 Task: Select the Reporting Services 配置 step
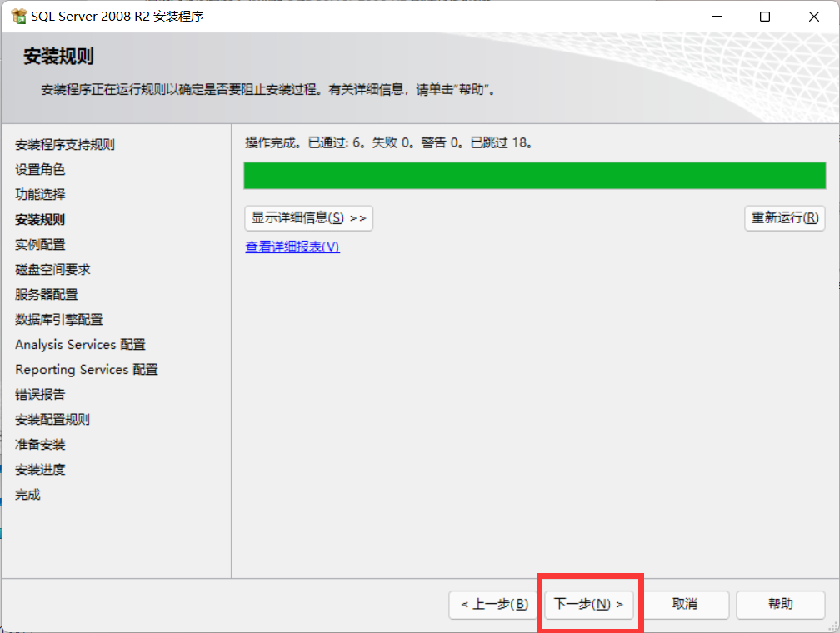pos(87,370)
